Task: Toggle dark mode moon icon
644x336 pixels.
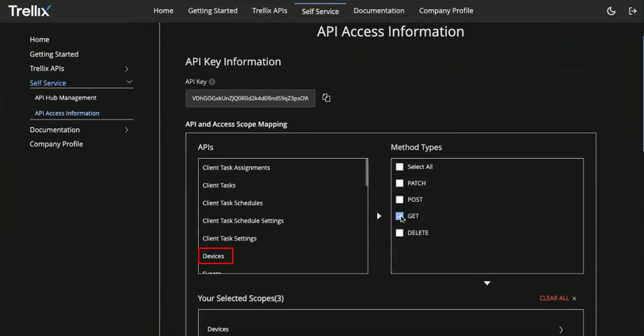Action: click(x=611, y=11)
